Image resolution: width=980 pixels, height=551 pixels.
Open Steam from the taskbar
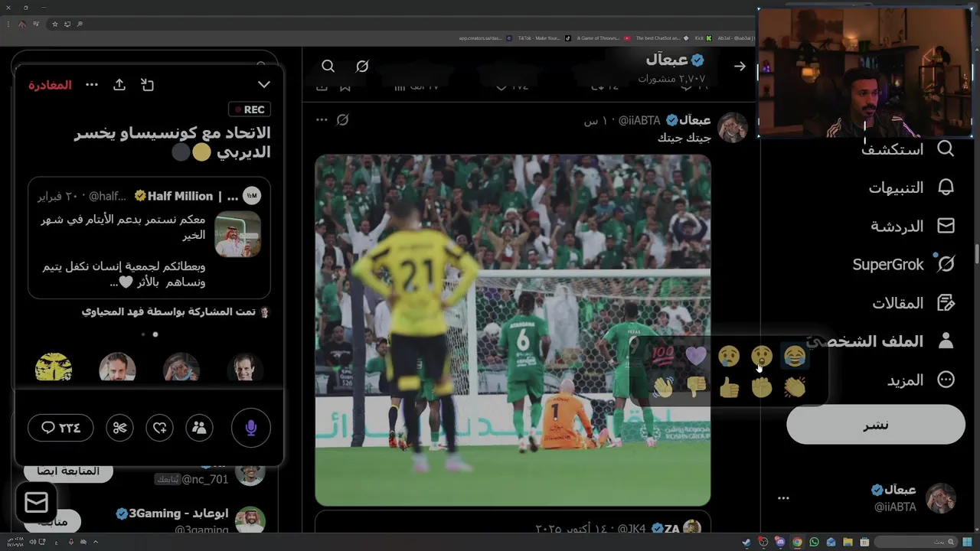[x=745, y=542]
